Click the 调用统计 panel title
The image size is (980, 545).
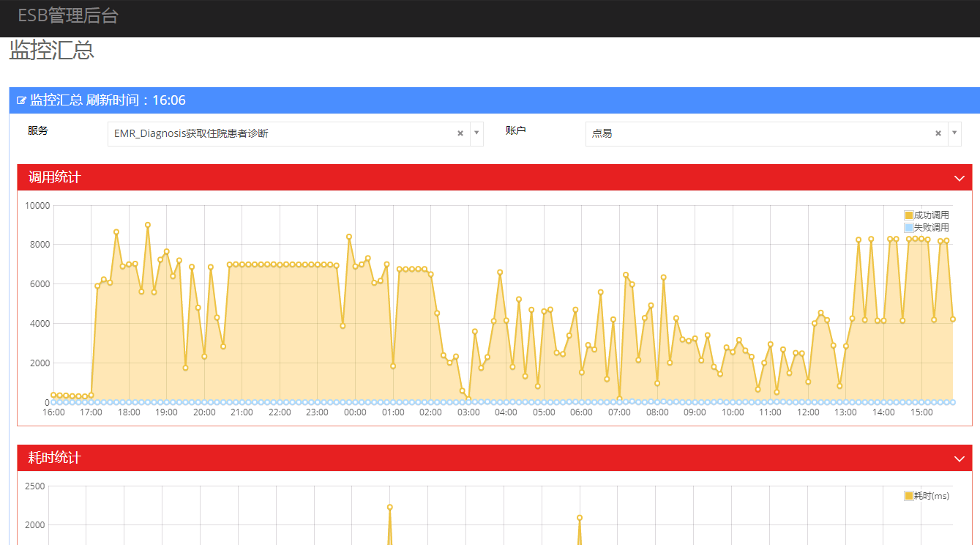pyautogui.click(x=55, y=177)
